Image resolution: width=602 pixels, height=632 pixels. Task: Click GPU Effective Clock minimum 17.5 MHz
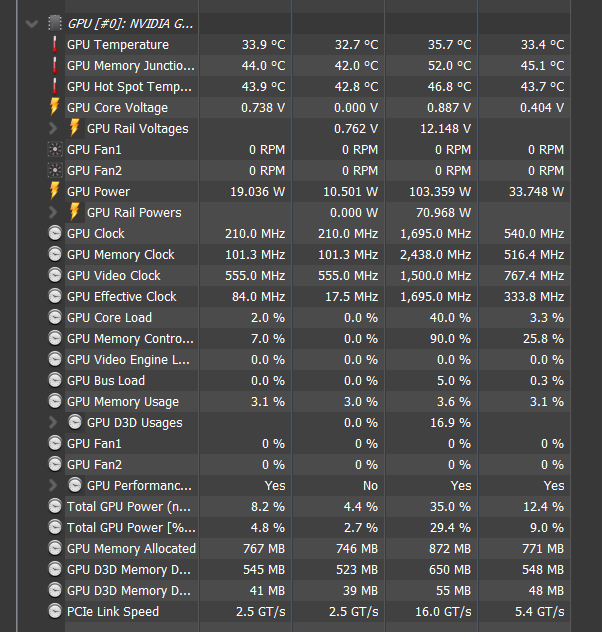(352, 297)
